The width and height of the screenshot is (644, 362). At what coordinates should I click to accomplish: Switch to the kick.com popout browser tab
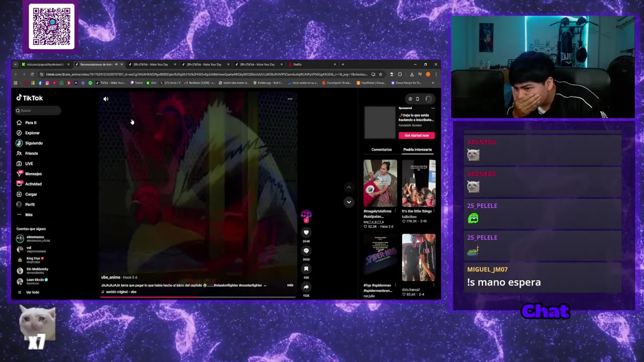tap(45, 64)
